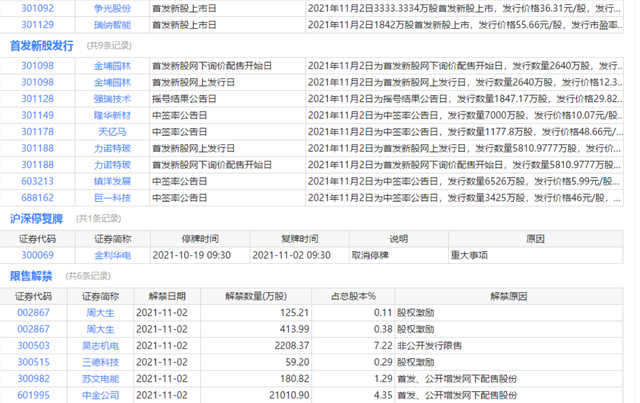Screen dimensions: 640x403
Task: Select the 解禁数量(万股) column header
Action: pyautogui.click(x=256, y=296)
